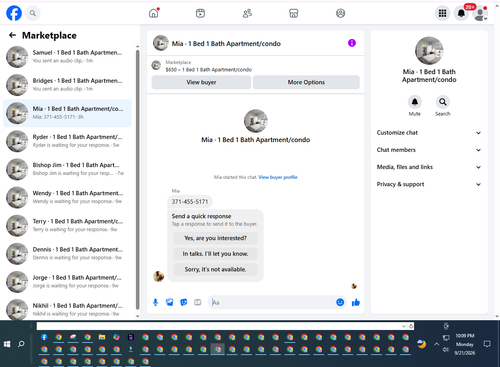Send 'Yes, are you interested?' response
This screenshot has width=500, height=367.
point(215,238)
